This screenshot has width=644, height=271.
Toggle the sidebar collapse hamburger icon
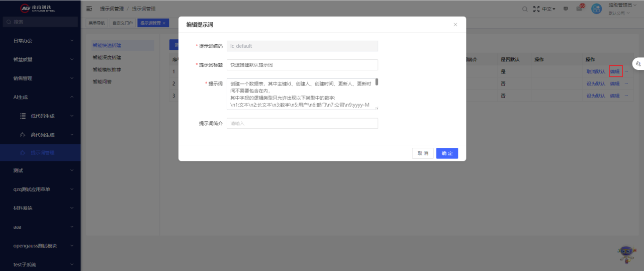[x=89, y=9]
